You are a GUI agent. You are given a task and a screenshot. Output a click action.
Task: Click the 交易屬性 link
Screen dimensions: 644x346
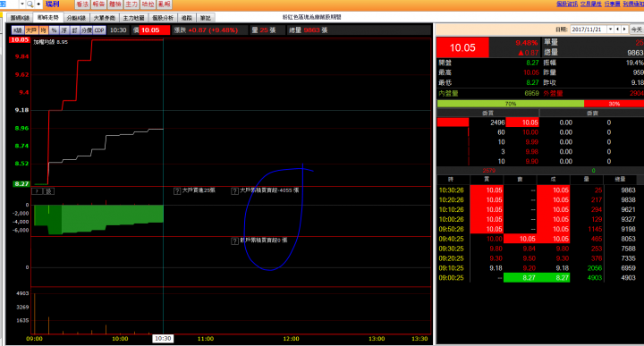point(590,4)
